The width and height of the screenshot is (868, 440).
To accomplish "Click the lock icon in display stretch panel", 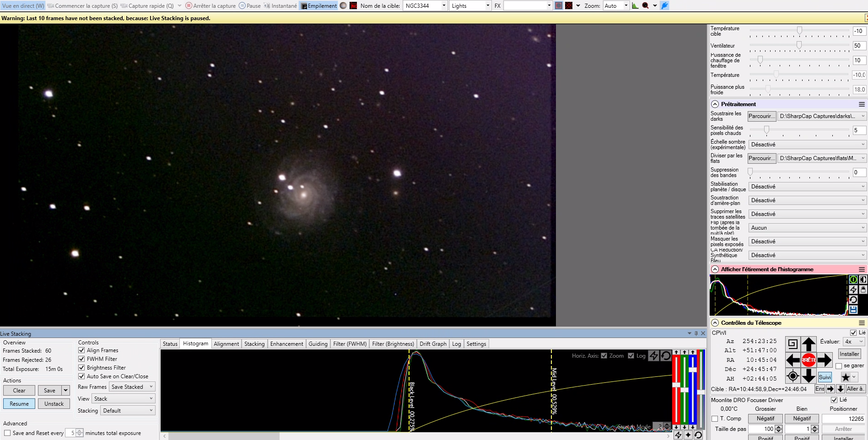I will click(x=863, y=290).
